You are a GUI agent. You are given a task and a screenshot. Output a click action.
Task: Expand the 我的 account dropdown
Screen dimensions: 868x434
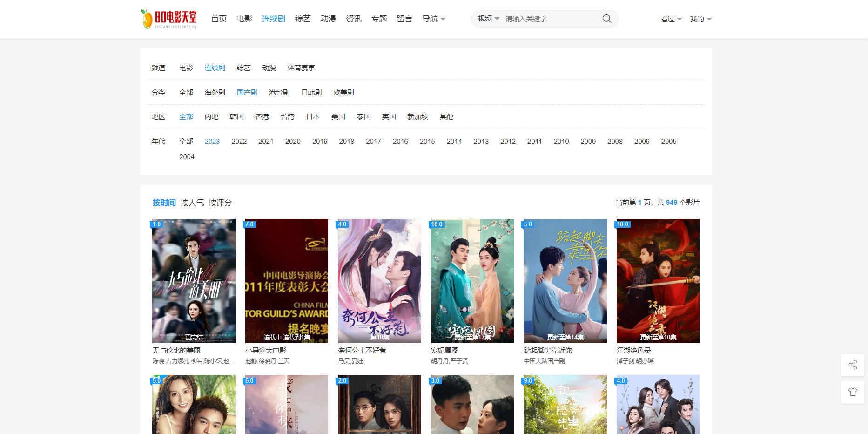click(701, 19)
